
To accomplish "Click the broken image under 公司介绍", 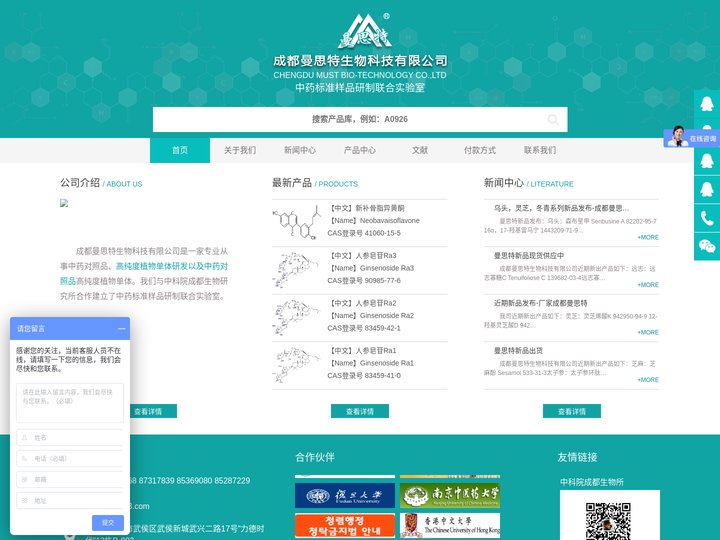I will (x=64, y=203).
